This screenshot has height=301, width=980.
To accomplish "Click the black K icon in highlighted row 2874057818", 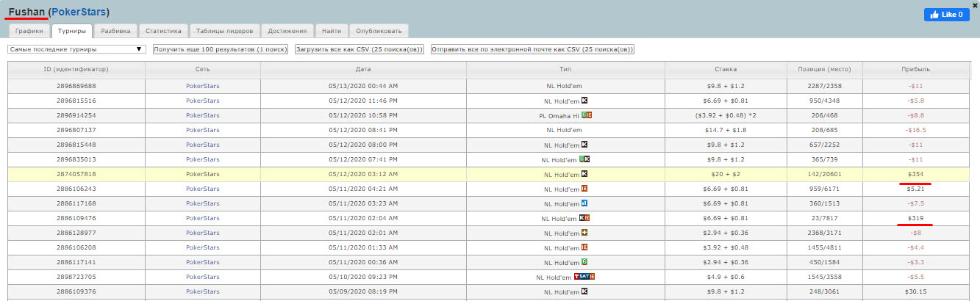I will (585, 173).
